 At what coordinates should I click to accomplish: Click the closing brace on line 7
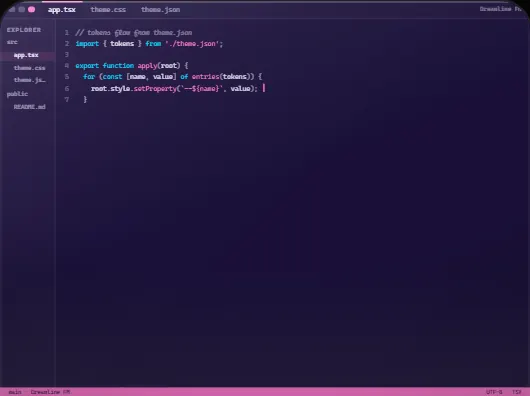point(85,99)
